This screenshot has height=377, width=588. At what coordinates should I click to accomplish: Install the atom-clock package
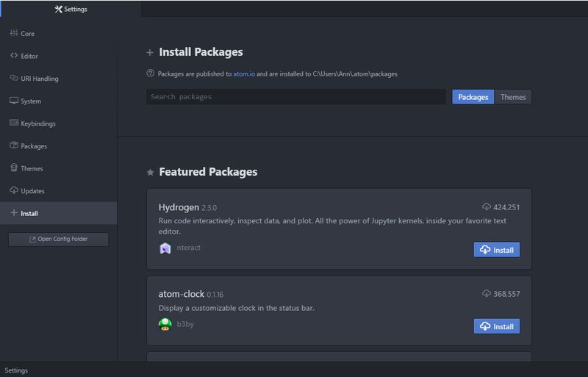497,326
